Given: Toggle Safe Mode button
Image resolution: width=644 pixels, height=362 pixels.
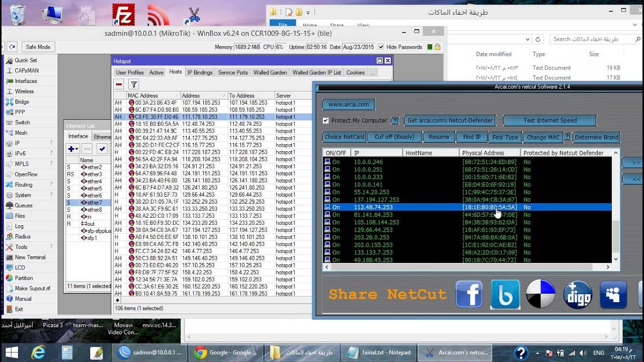Looking at the screenshot, I should [38, 47].
